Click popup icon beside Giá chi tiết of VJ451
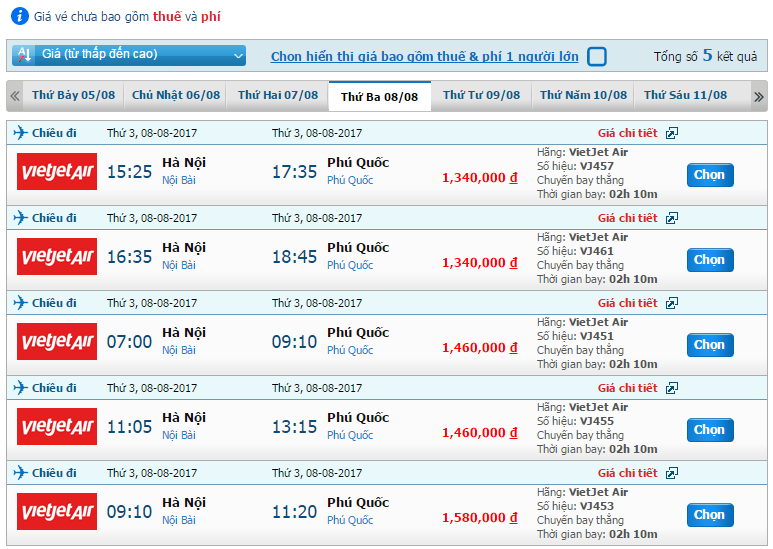Image resolution: width=773 pixels, height=549 pixels. 672,303
